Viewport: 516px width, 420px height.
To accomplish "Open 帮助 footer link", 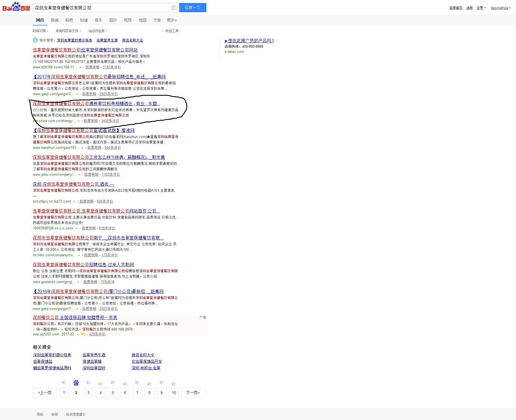I will pos(40,414).
